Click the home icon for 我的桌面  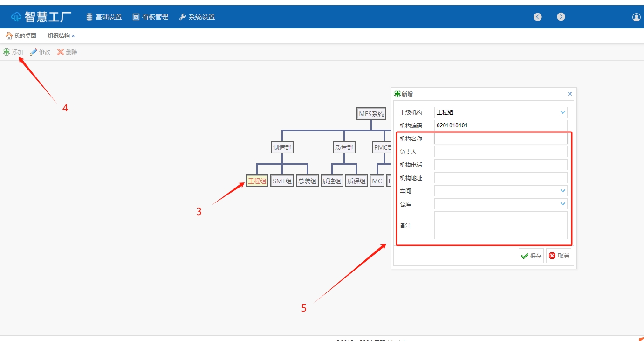tap(9, 36)
